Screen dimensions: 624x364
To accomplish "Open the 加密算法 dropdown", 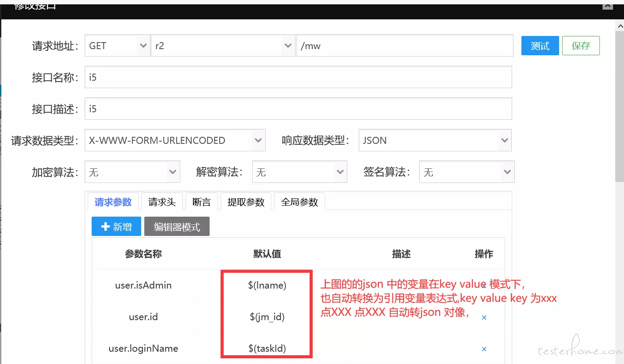I will tap(132, 172).
